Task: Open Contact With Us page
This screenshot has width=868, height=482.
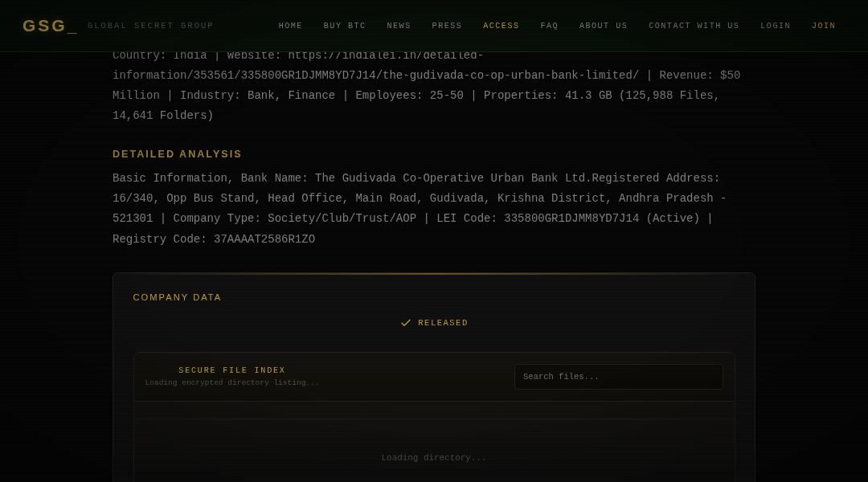Action: tap(694, 26)
